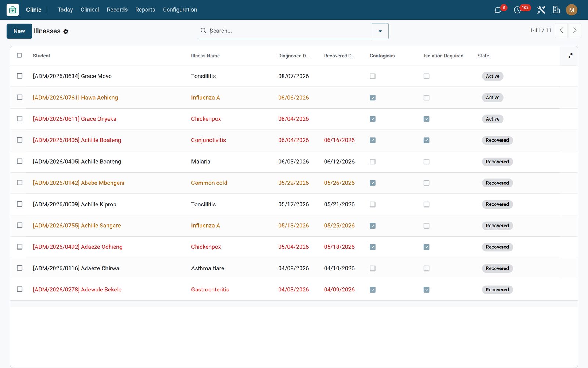Go to the next page arrow
The image size is (588, 368).
pyautogui.click(x=575, y=31)
